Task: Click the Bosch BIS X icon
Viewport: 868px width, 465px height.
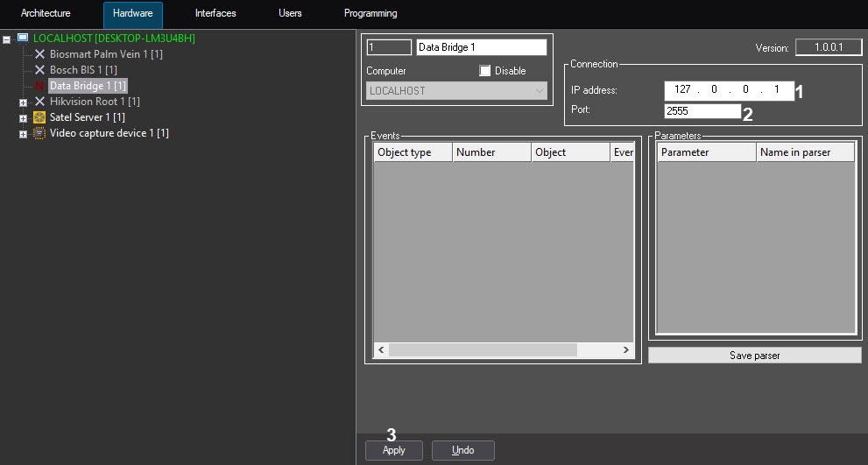Action: coord(39,70)
